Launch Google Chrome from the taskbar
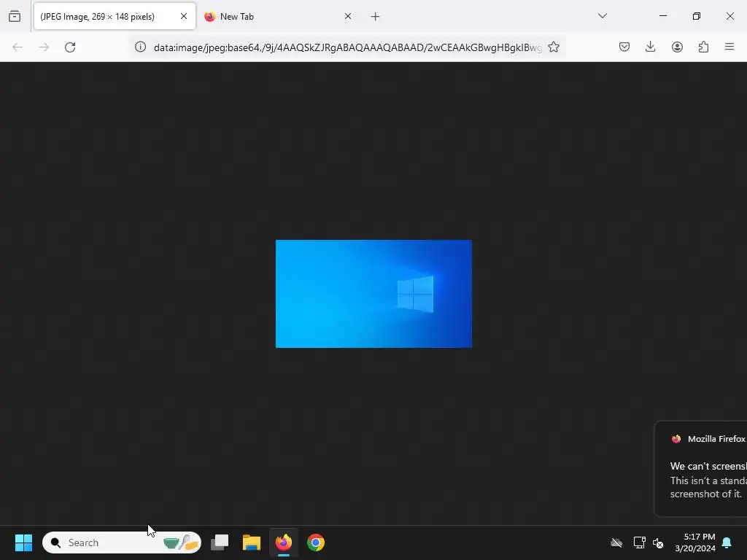This screenshot has height=560, width=747. (x=315, y=542)
